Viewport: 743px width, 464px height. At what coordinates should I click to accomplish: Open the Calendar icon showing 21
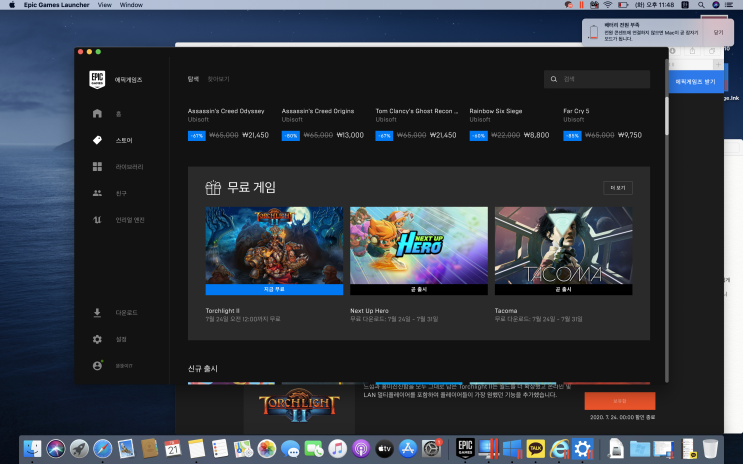pyautogui.click(x=173, y=448)
